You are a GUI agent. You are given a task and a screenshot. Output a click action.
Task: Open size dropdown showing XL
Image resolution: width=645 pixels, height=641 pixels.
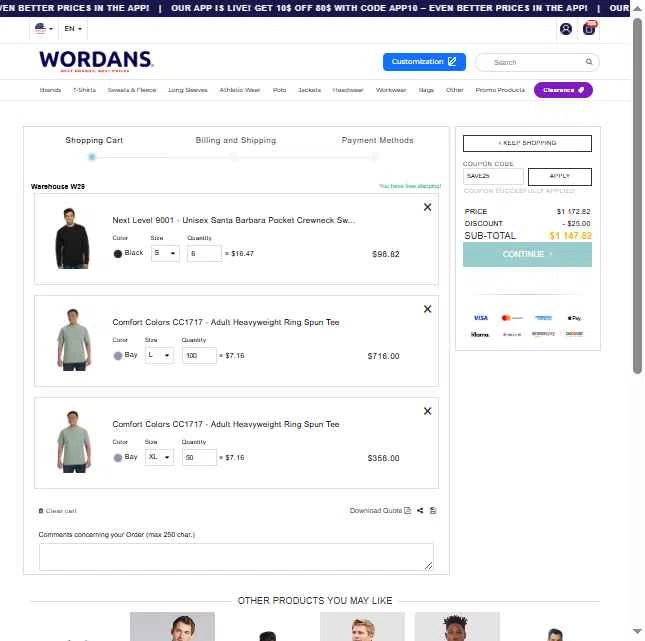point(159,457)
